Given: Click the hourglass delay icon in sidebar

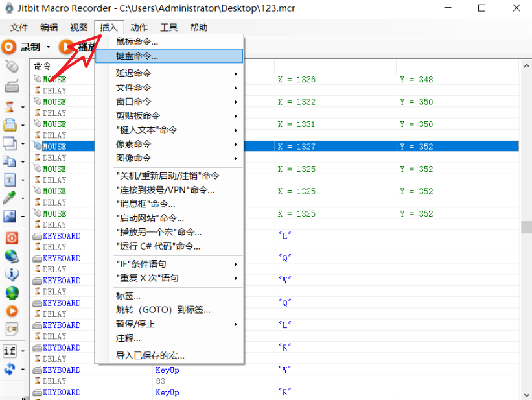Looking at the screenshot, I should (x=10, y=107).
